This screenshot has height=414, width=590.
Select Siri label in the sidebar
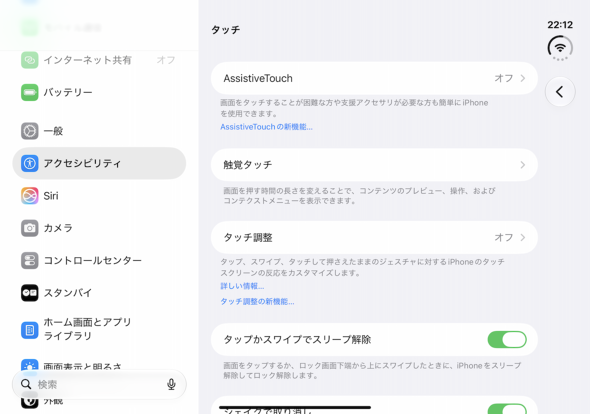click(x=51, y=196)
